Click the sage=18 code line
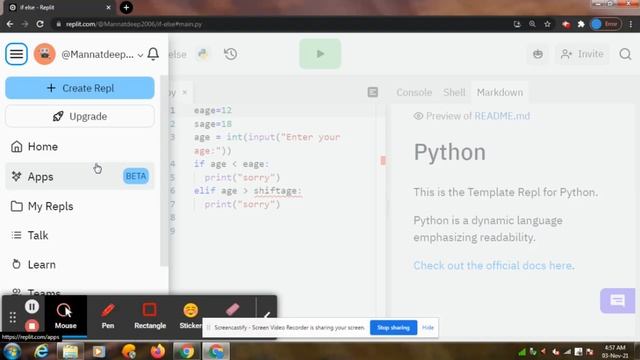Screen dimensions: 640x360 (x=213, y=124)
